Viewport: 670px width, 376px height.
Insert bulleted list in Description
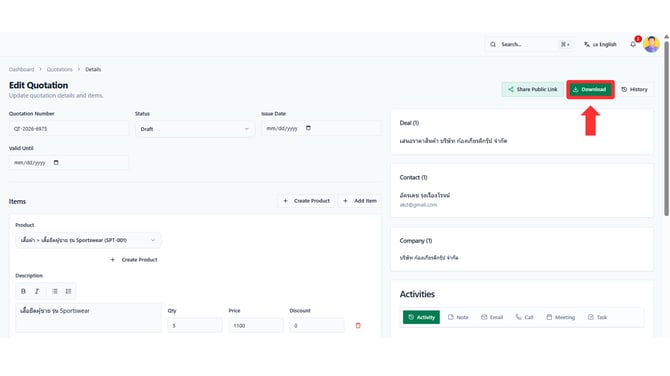[55, 291]
